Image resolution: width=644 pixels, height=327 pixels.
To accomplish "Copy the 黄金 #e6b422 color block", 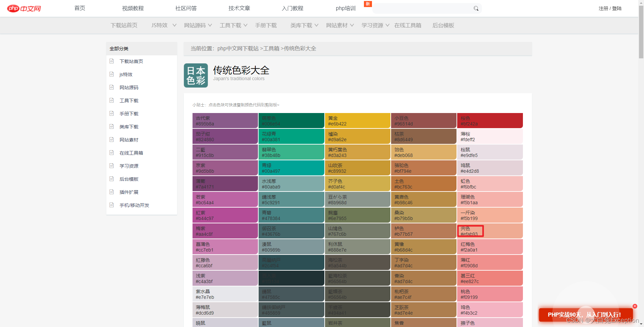I will pyautogui.click(x=358, y=121).
